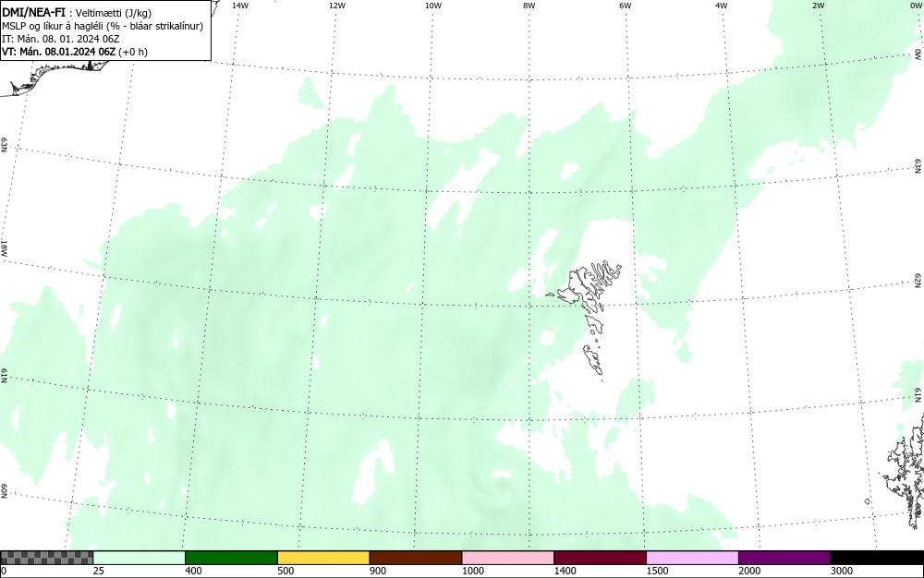Select the light pink 1000–1400 legend swatch
924x578 pixels.
[508, 558]
